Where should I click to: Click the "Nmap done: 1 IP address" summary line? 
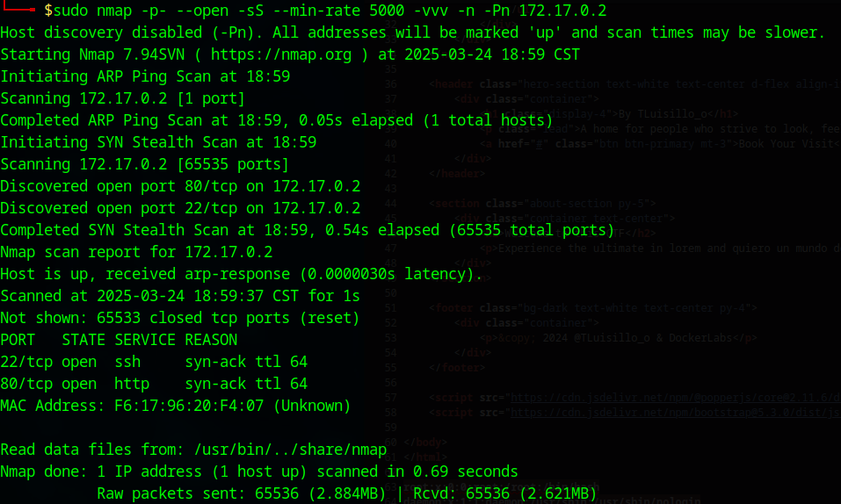259,472
